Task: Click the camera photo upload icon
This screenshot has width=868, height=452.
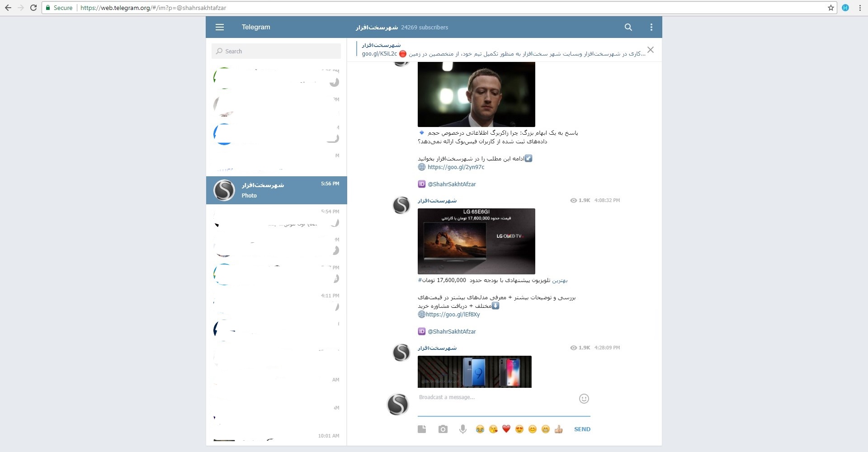Action: point(443,429)
